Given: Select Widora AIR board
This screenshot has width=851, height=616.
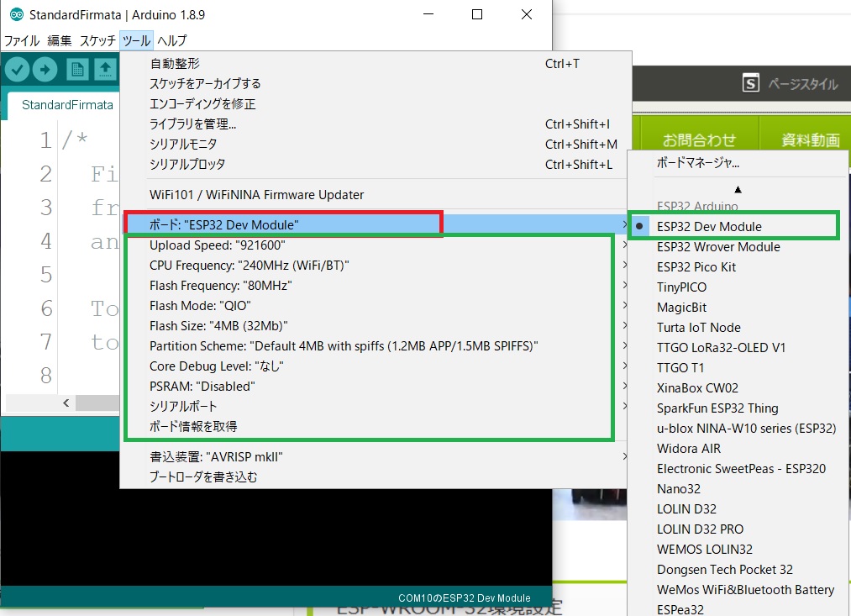Looking at the screenshot, I should coord(738,448).
